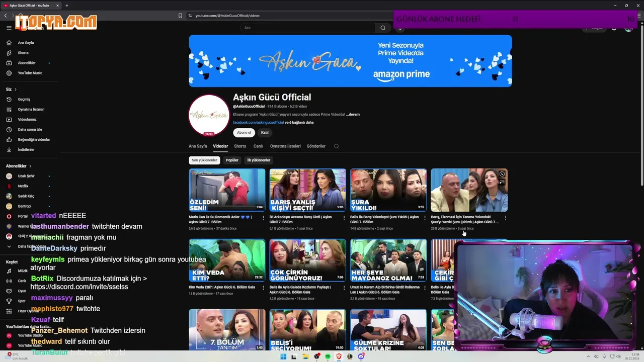This screenshot has height=362, width=644.
Task: Open options menu for İki Arkadaşın Arasına video
Action: [344, 218]
